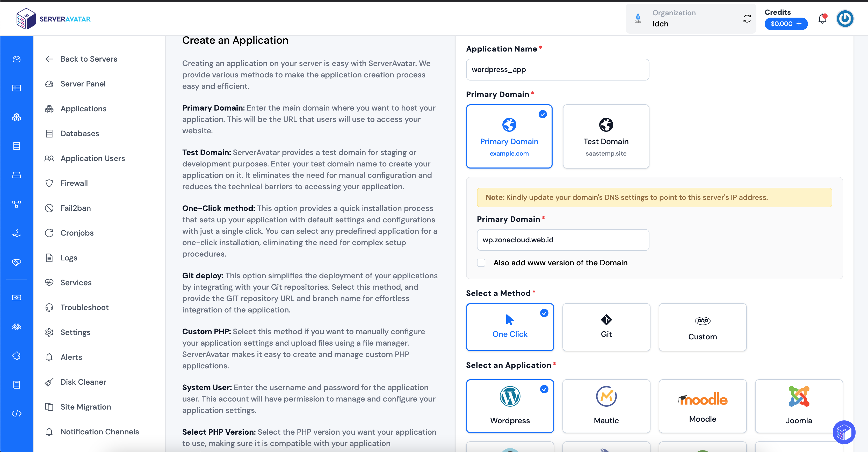Screen dimensions: 868x452
Task: Focus the Application Name input field
Action: click(557, 70)
